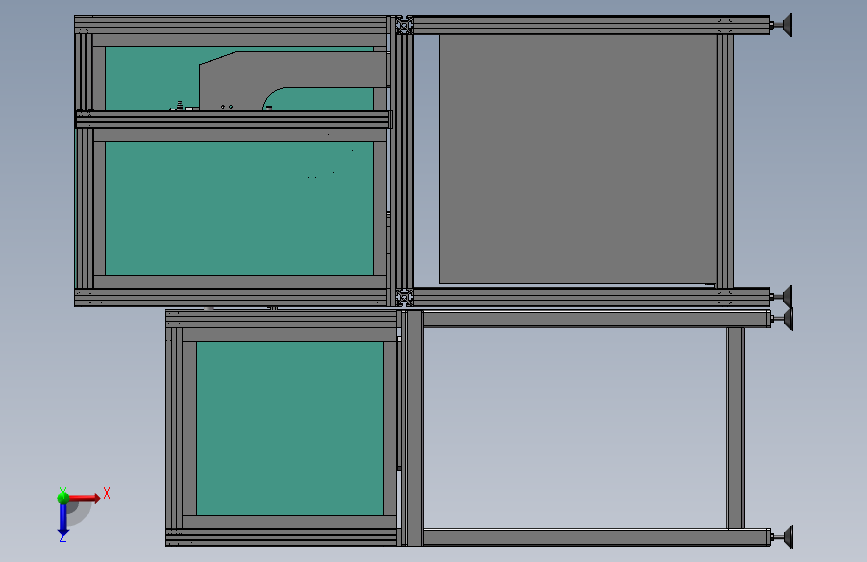Image resolution: width=867 pixels, height=562 pixels.
Task: Select the gray bracket-shaped plate in the upper-left frame
Action: (x=293, y=80)
